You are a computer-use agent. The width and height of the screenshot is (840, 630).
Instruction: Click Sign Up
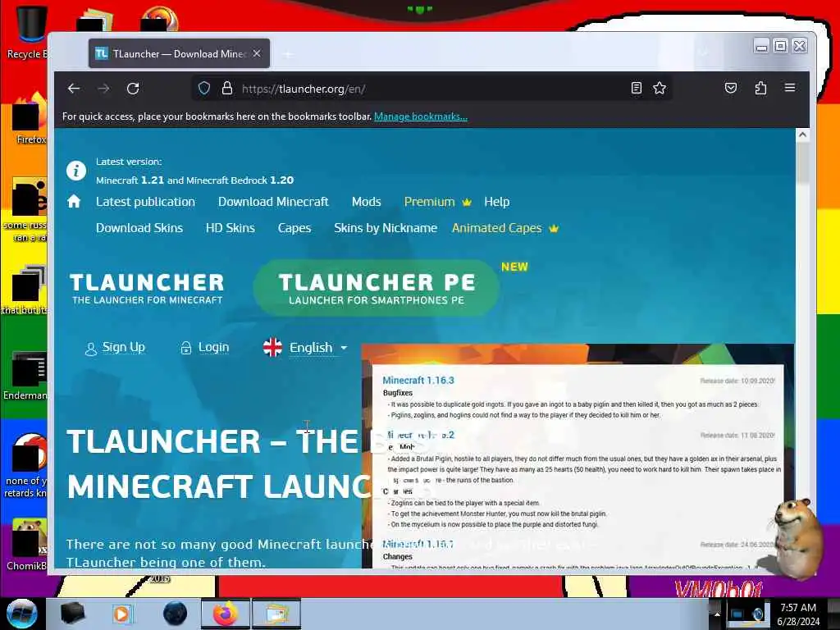click(115, 348)
